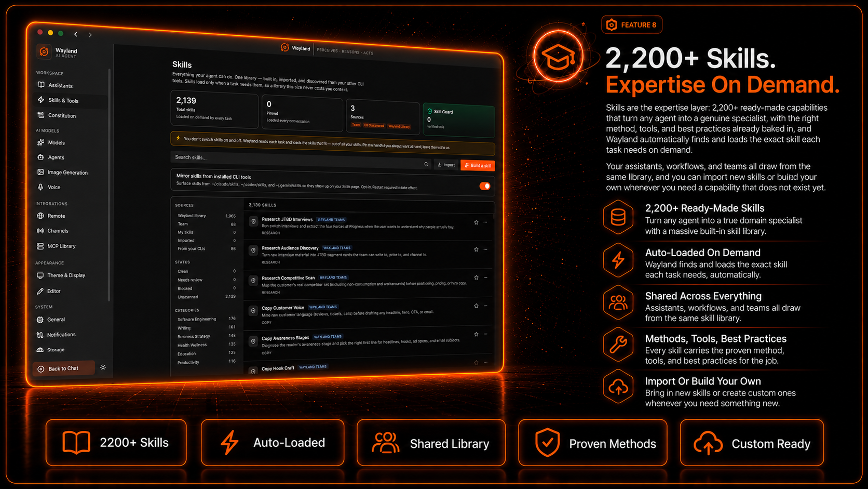The width and height of the screenshot is (868, 489).
Task: Open more options for Research Audience Discovery
Action: point(485,249)
